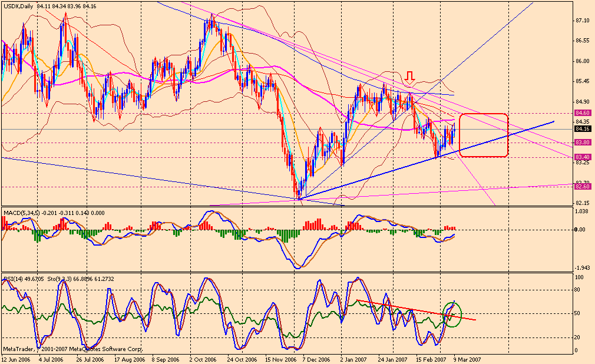The image size is (595, 364).
Task: Click the 7 Dec 2006 date label
Action: (x=317, y=359)
